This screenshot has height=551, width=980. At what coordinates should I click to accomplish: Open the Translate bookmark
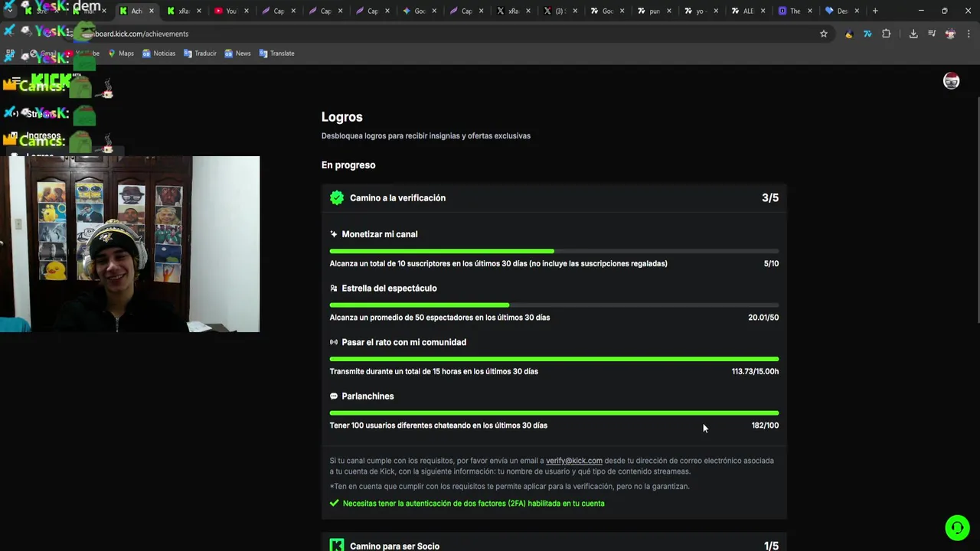pyautogui.click(x=276, y=54)
